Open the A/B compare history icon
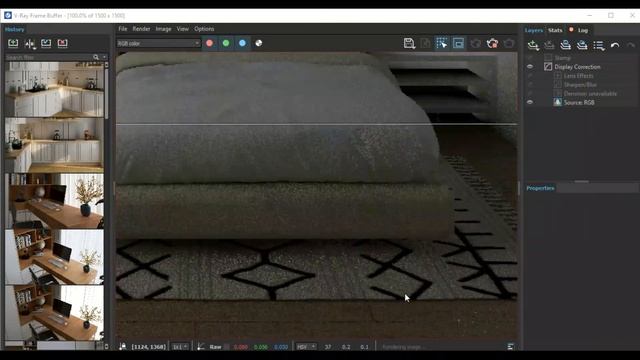 (30, 43)
